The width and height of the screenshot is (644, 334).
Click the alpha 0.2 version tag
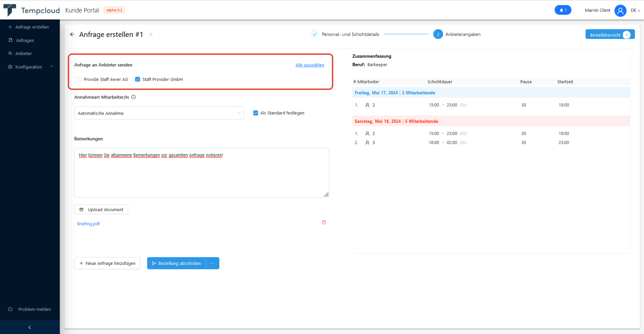(114, 10)
